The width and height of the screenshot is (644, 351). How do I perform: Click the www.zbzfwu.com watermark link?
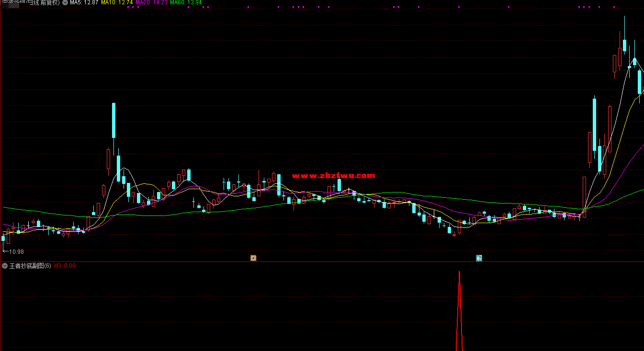(x=333, y=176)
